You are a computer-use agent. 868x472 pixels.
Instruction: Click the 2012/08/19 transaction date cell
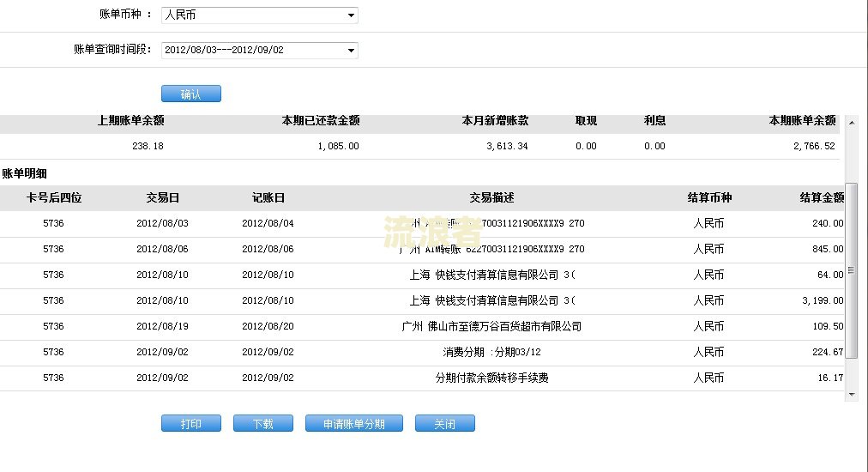(x=162, y=326)
